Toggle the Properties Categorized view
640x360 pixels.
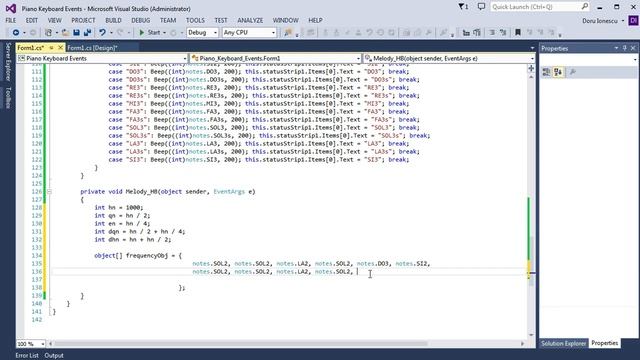coord(546,72)
